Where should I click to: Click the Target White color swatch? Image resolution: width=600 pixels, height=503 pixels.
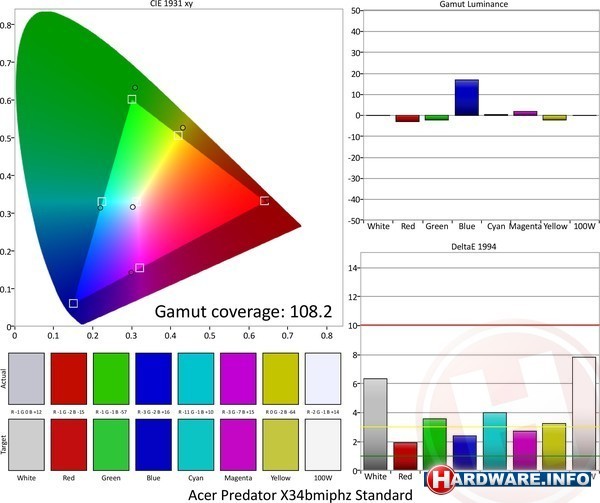click(26, 445)
